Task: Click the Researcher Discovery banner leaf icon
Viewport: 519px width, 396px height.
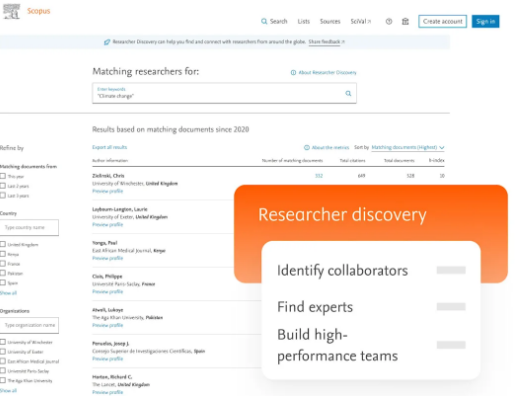Action: 107,42
